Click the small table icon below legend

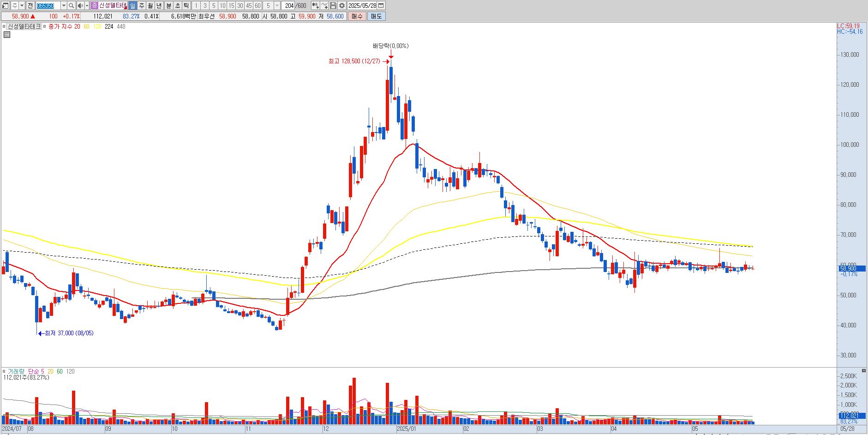click(x=7, y=34)
